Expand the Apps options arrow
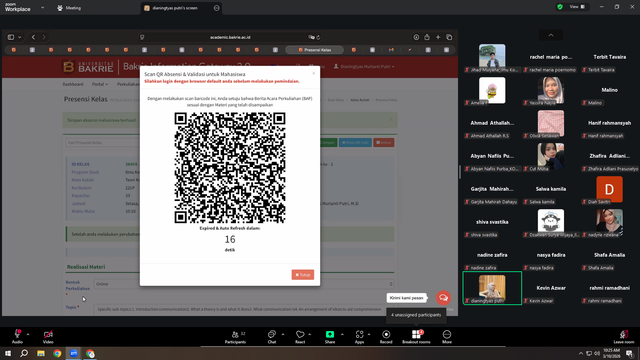 tap(369, 334)
